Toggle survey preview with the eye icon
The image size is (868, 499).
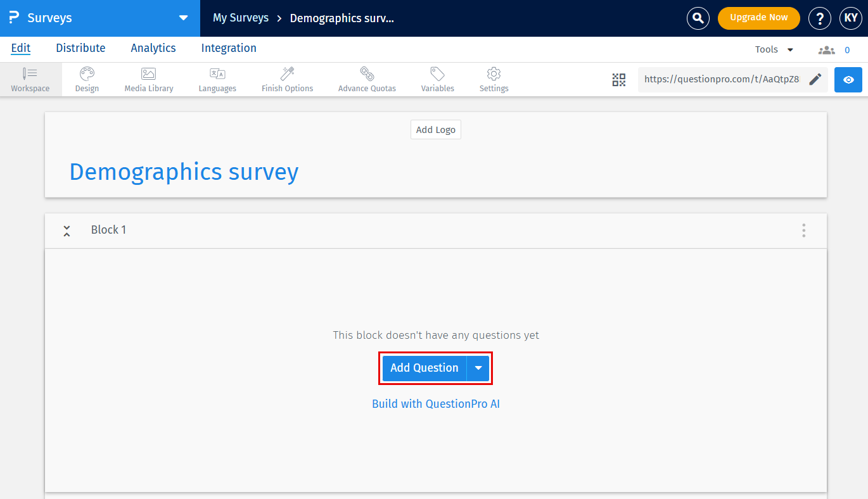click(848, 80)
